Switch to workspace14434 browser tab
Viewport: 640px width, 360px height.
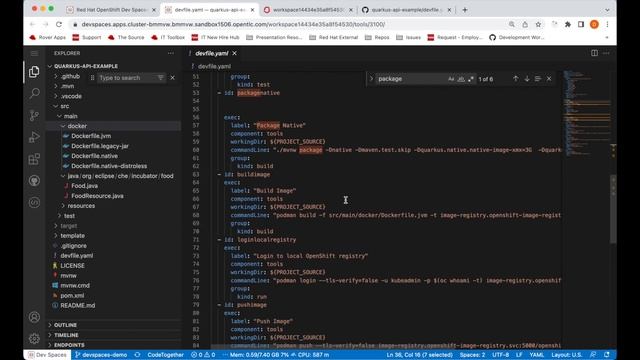[308, 10]
